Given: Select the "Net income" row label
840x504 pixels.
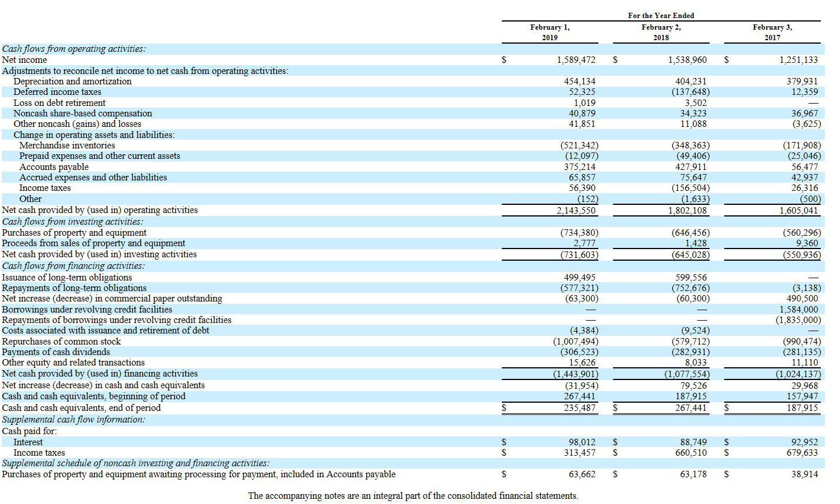Looking at the screenshot, I should click(x=23, y=59).
